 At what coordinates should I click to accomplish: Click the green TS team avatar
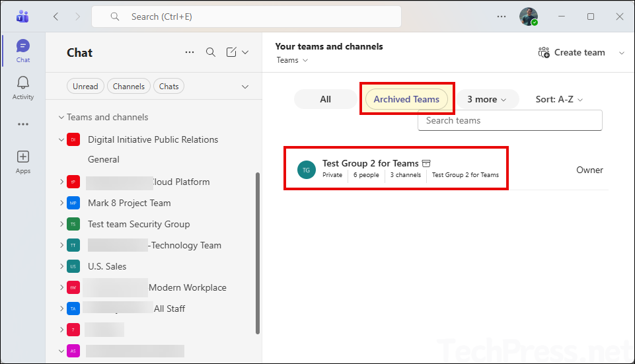point(73,224)
